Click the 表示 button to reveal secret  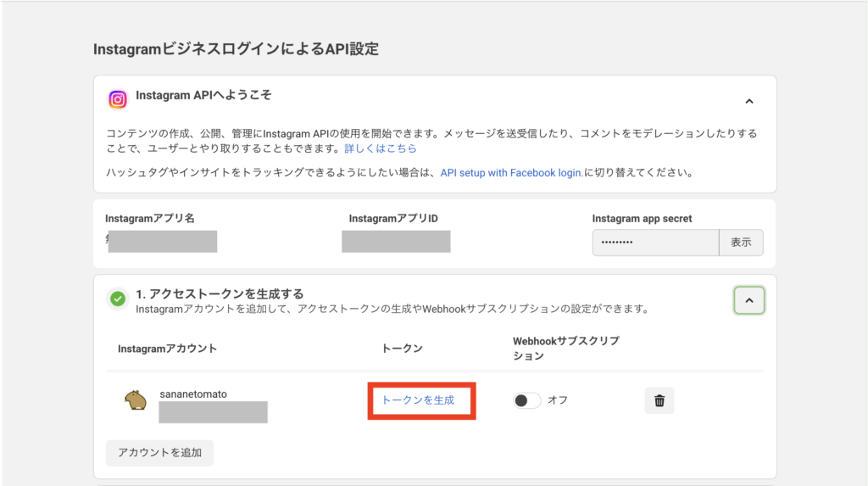click(x=741, y=243)
